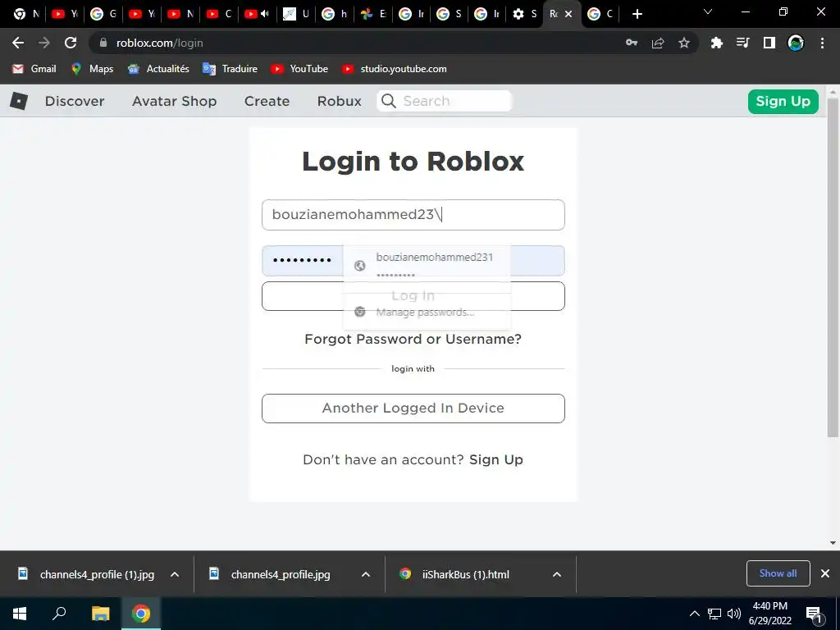Click the green Sign Up button
840x630 pixels.
coord(783,101)
